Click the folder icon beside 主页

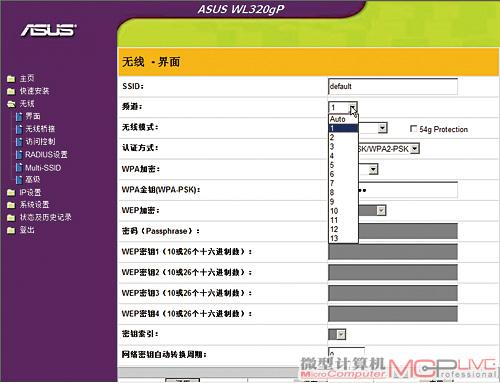click(11, 79)
